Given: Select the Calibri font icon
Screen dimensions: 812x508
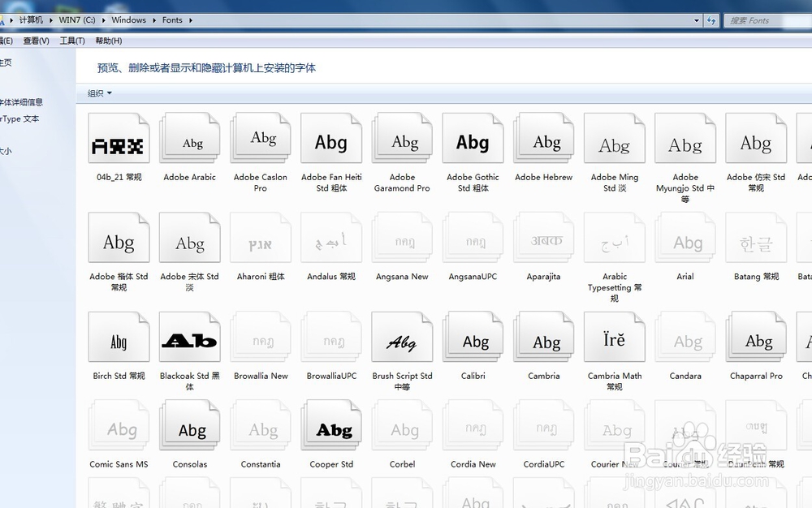Looking at the screenshot, I should click(x=473, y=336).
